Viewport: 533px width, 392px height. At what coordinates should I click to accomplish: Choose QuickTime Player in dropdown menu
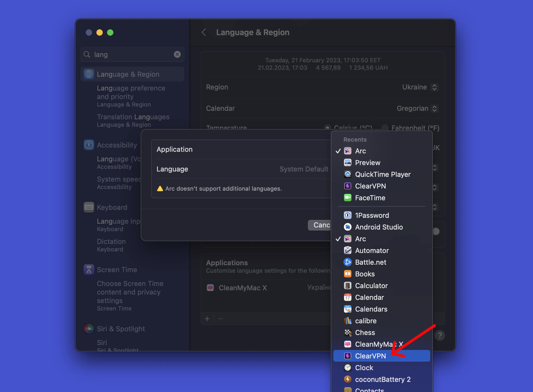(x=381, y=174)
